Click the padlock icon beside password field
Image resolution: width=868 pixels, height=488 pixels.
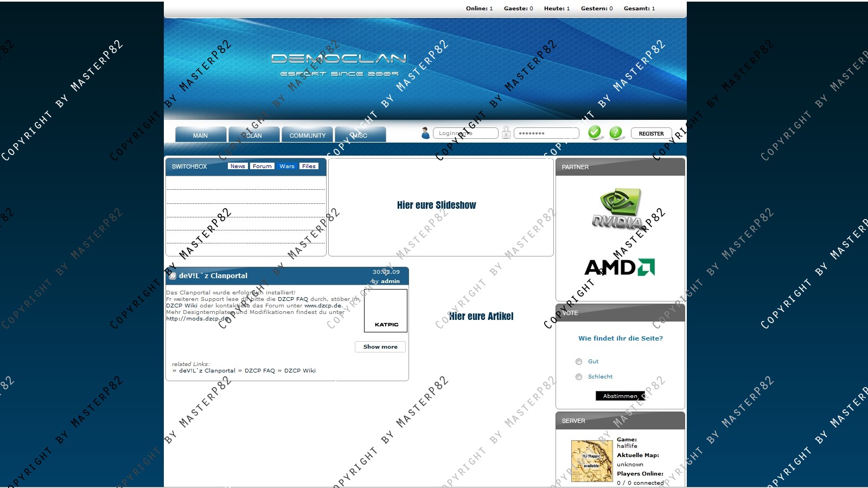pos(506,133)
